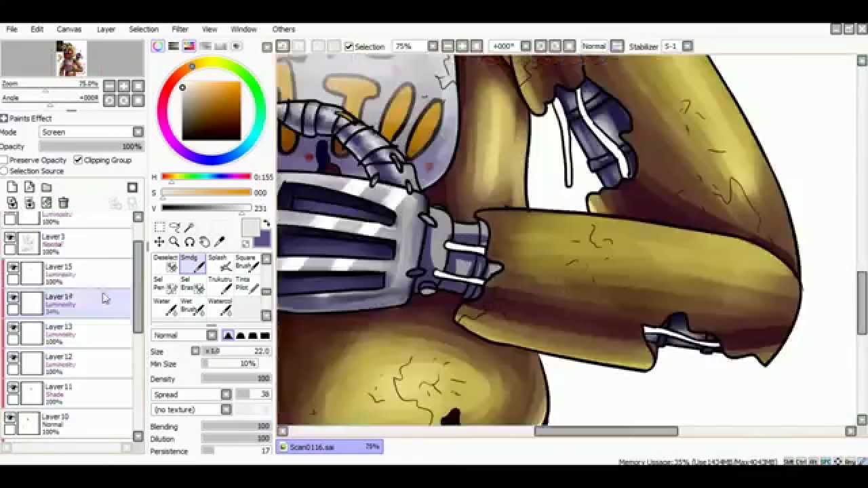Open the Spread brush shape dropdown

click(x=192, y=394)
